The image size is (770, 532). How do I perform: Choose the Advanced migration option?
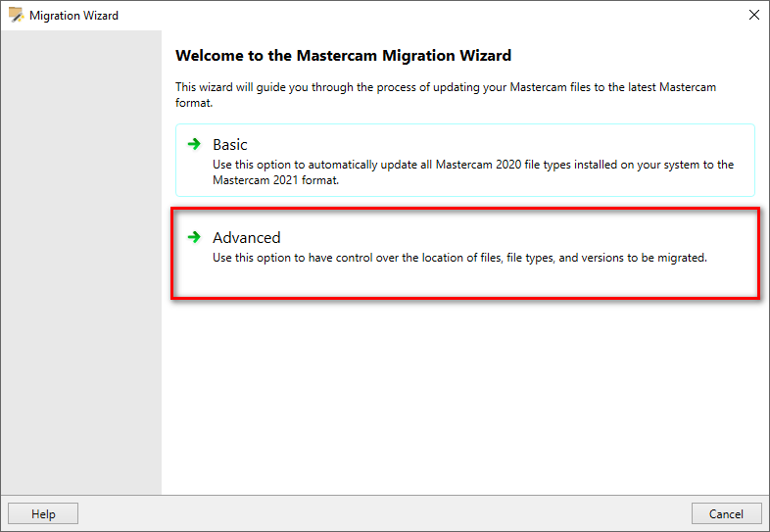465,254
